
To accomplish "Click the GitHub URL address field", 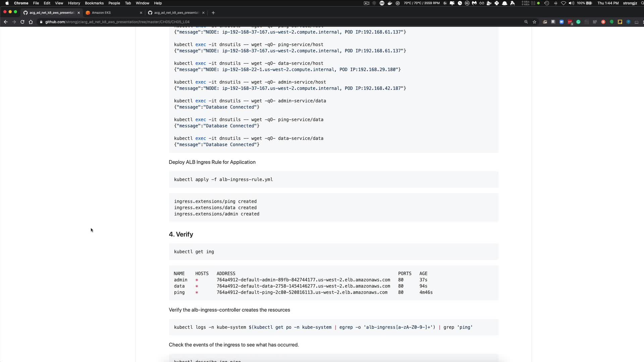I will coord(117,22).
